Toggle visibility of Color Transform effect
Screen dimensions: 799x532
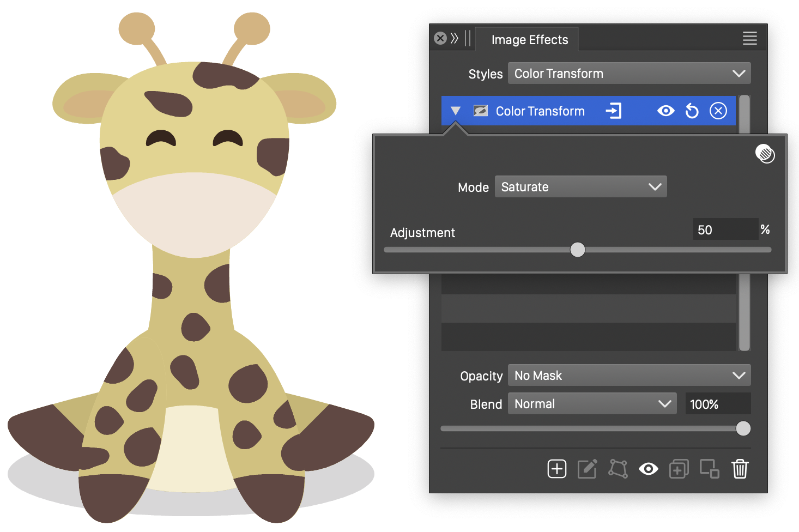click(665, 111)
